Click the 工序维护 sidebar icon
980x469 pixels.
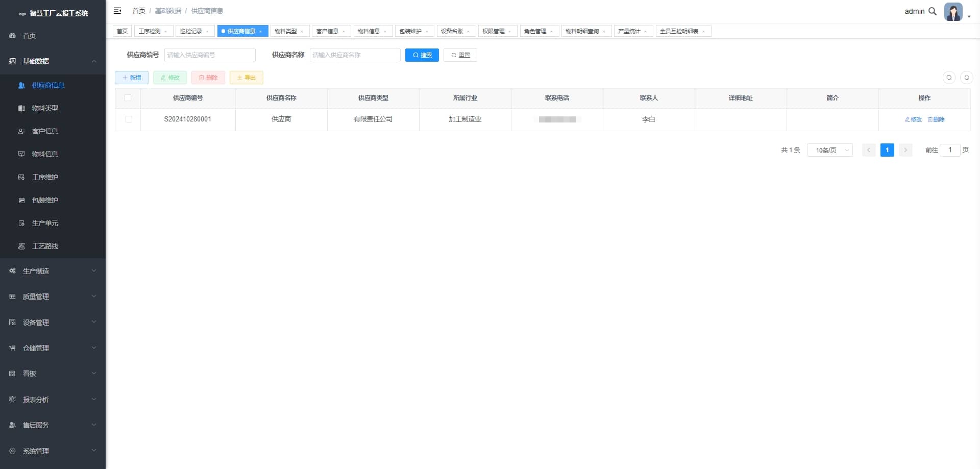pos(21,177)
